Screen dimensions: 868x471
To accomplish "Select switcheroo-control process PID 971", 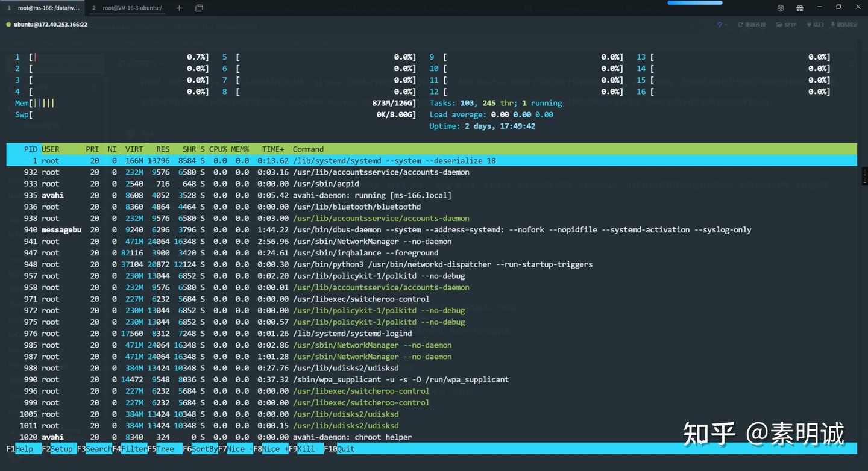I will point(432,299).
